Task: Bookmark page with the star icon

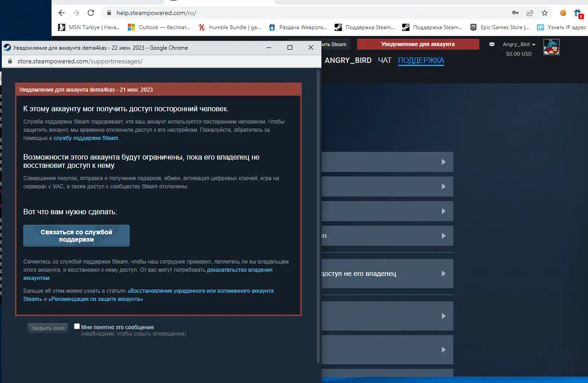Action: click(544, 13)
